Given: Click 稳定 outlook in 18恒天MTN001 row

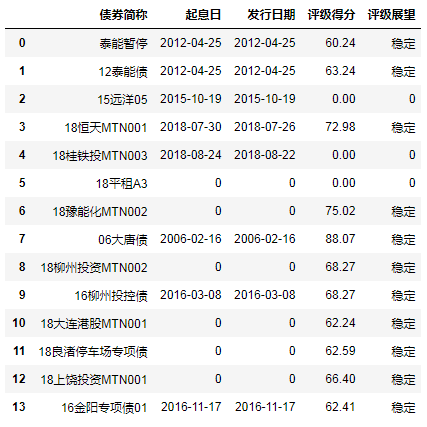Looking at the screenshot, I should click(403, 127).
